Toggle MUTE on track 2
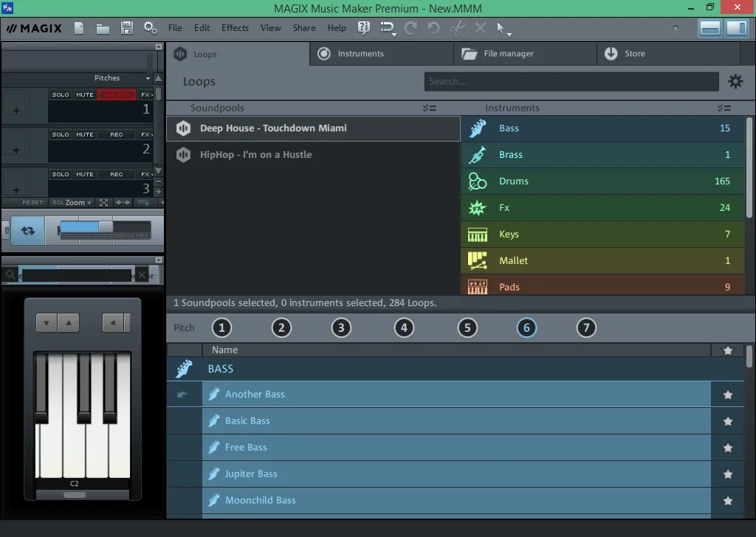 (x=85, y=135)
